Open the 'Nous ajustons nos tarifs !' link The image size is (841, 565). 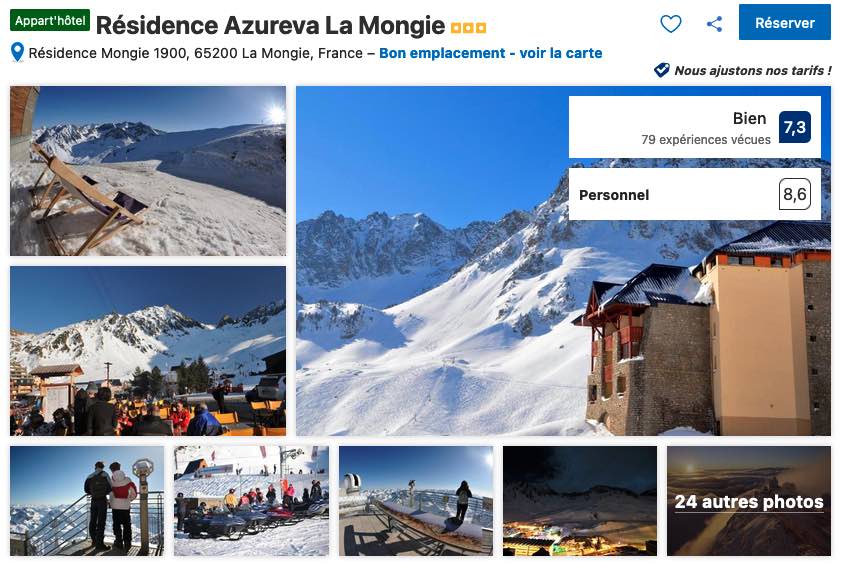(x=753, y=70)
